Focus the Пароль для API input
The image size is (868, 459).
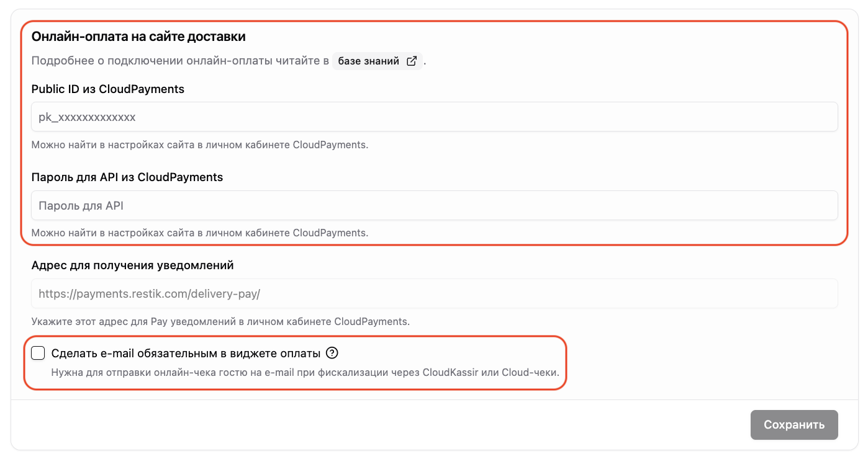435,205
